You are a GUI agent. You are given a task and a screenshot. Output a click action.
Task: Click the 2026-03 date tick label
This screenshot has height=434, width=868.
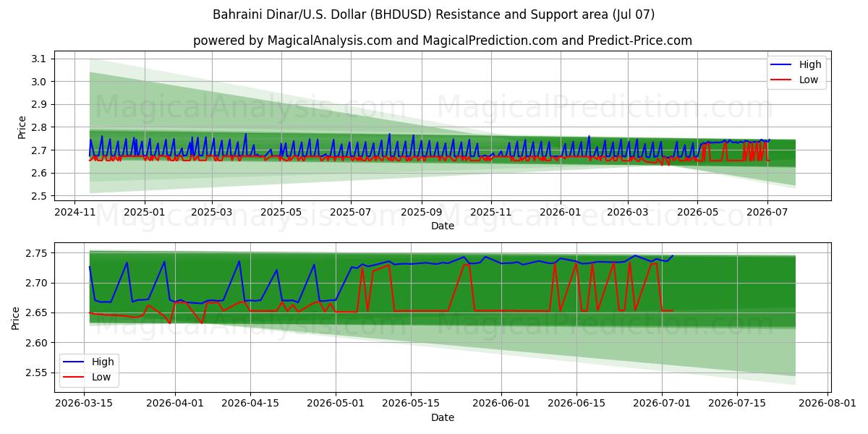pos(628,213)
